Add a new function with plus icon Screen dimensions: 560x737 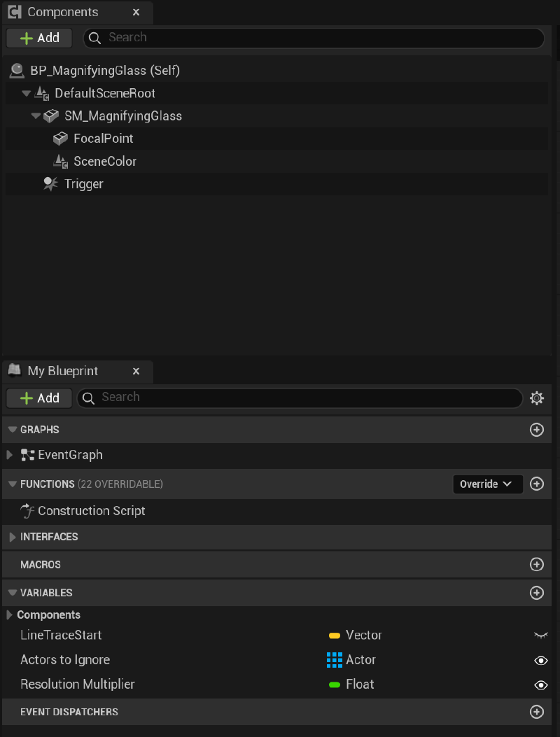tap(537, 484)
